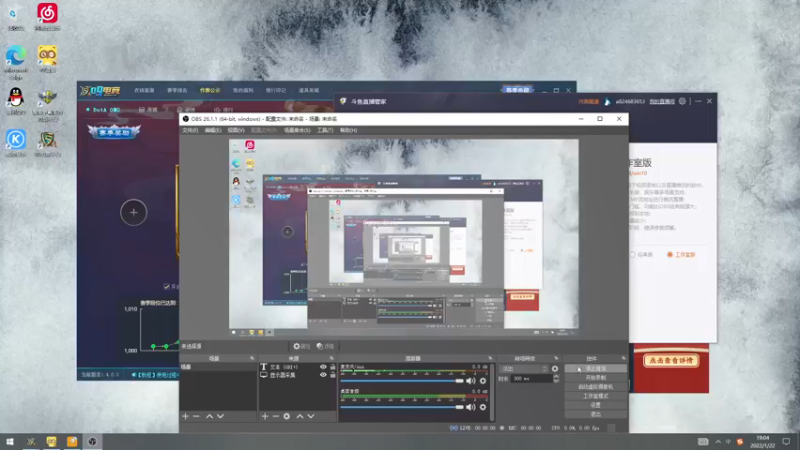The image size is (800, 450).
Task: Open source properties gear below the sources list
Action: point(287,416)
